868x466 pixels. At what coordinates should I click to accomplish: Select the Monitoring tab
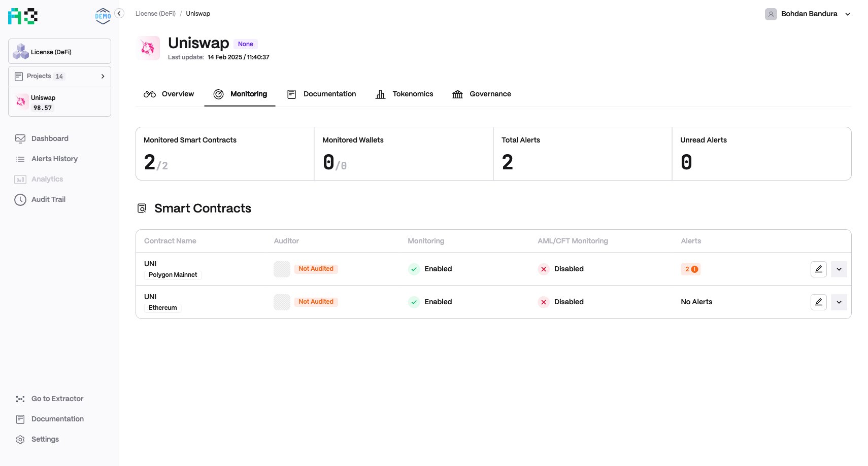(240, 94)
